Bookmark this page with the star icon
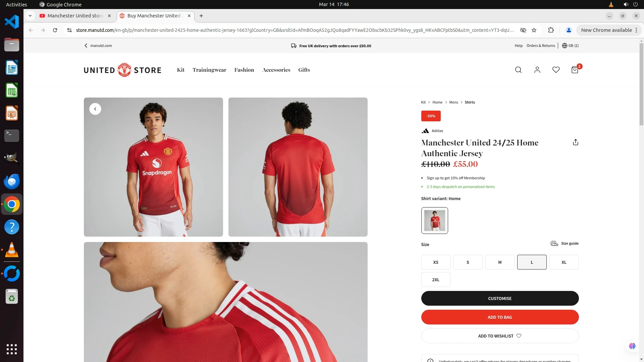 click(534, 30)
